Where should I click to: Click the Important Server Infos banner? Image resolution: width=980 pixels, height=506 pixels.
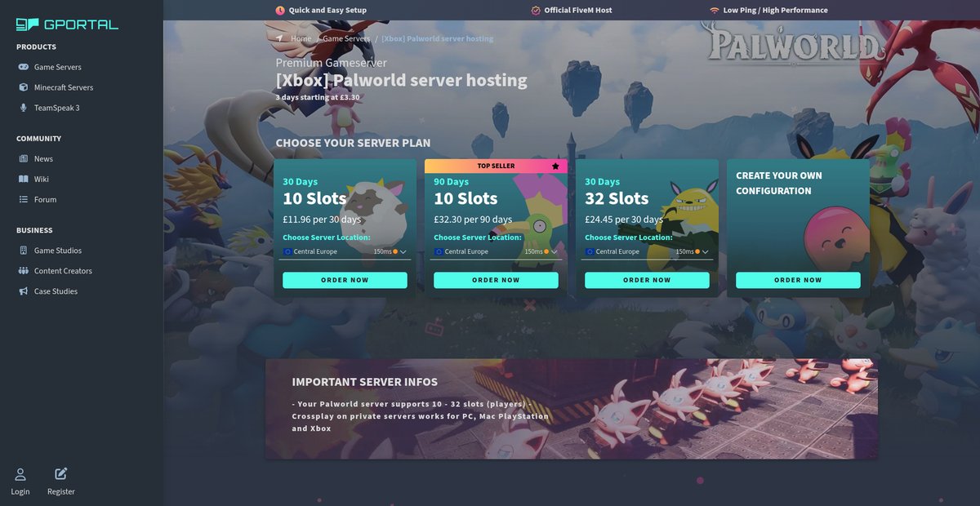click(x=572, y=408)
